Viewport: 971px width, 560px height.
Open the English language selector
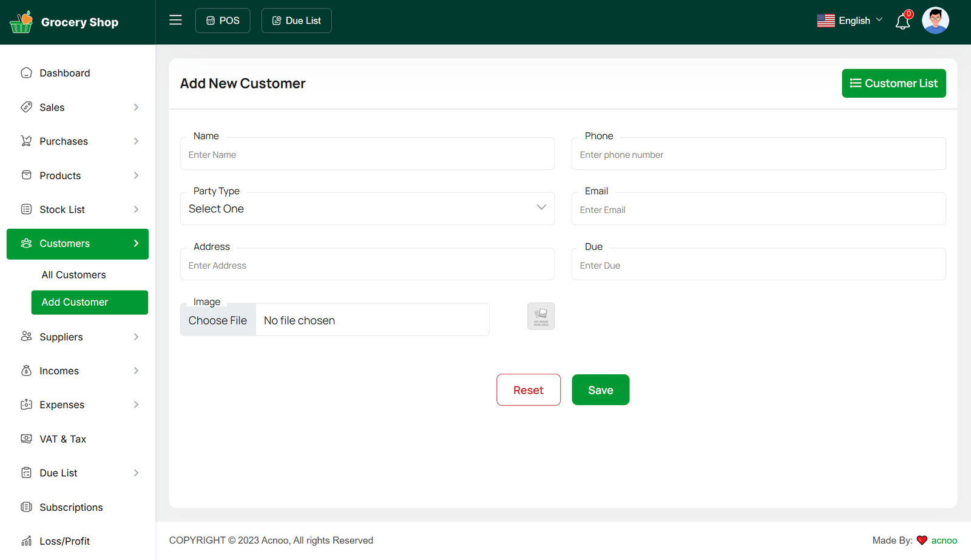point(850,21)
